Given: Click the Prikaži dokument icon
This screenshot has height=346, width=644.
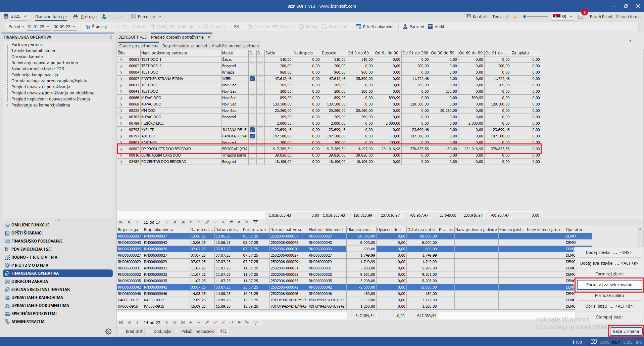Looking at the screenshot, I should (x=358, y=27).
